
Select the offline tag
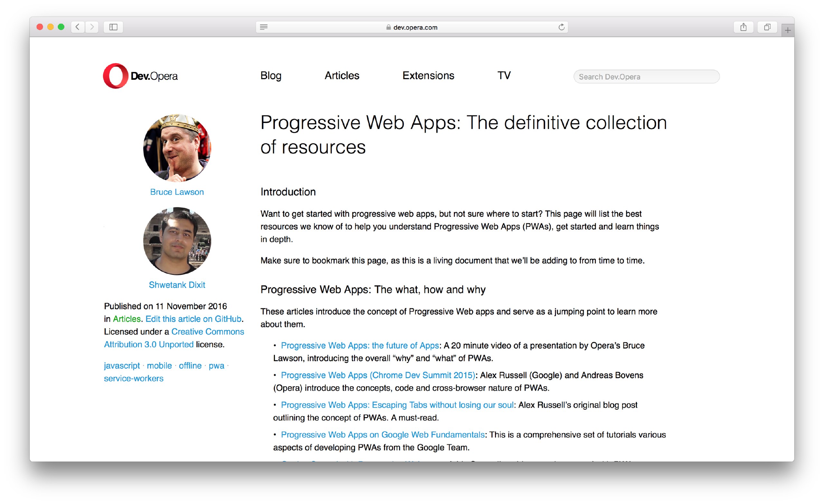coord(190,366)
